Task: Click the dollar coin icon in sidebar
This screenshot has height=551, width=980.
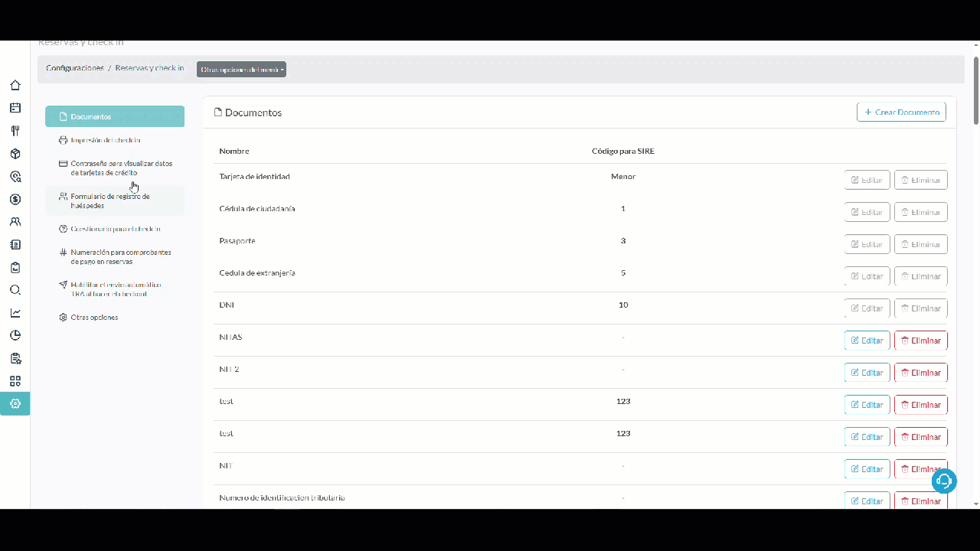Action: (15, 199)
